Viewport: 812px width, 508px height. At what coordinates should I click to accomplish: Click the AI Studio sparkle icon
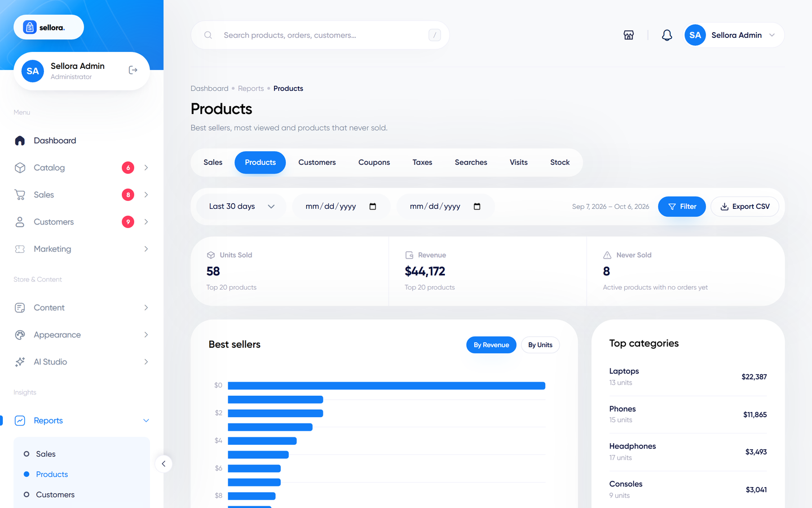pos(20,362)
